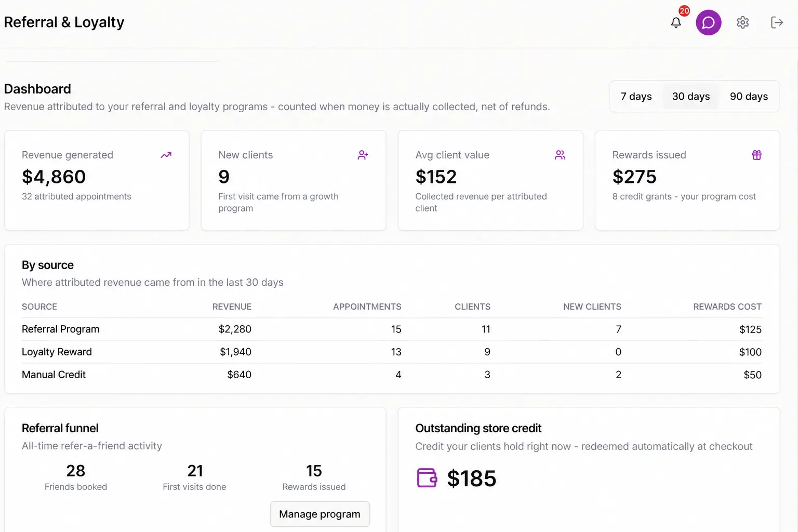Click the $4,860 revenue generated figure
The image size is (798, 532).
click(54, 177)
